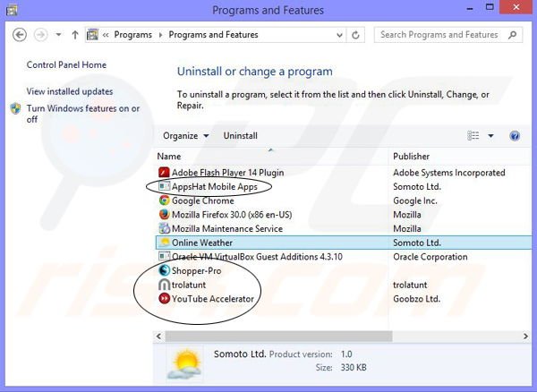
Task: Click the Google Chrome icon
Action: 165,200
